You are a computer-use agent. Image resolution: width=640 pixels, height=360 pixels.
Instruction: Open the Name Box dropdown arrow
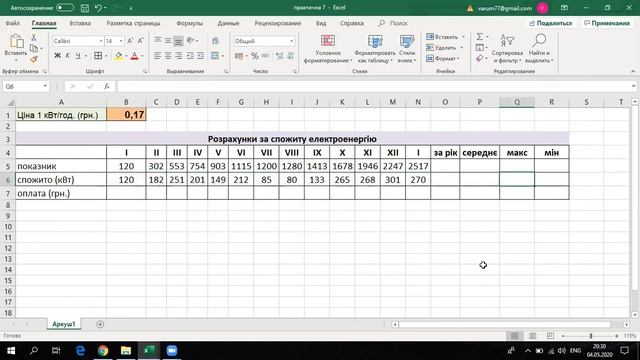tap(45, 86)
